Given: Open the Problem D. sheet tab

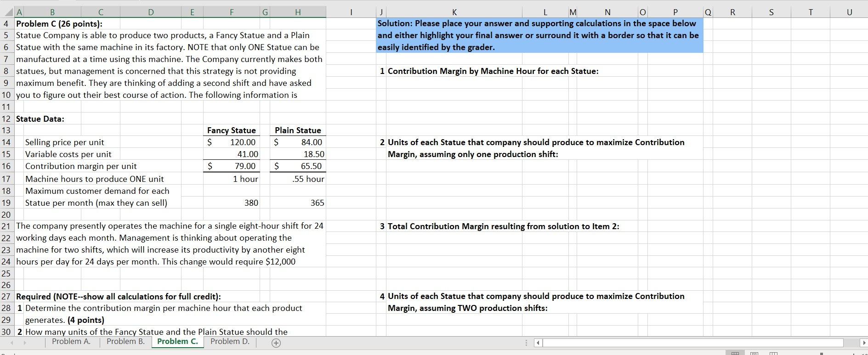Looking at the screenshot, I should (230, 341).
